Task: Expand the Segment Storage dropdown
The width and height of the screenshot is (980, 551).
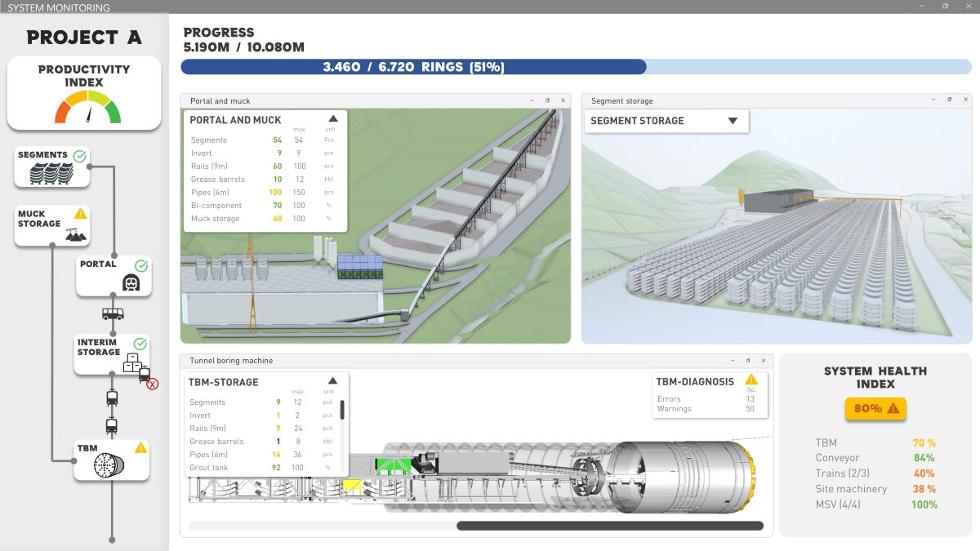Action: point(733,121)
